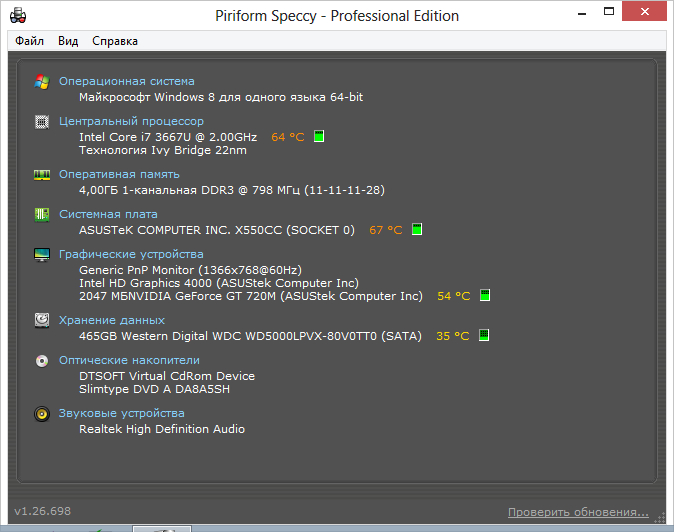674x532 pixels.
Task: Click the version label v1.26.698
Action: [x=43, y=511]
